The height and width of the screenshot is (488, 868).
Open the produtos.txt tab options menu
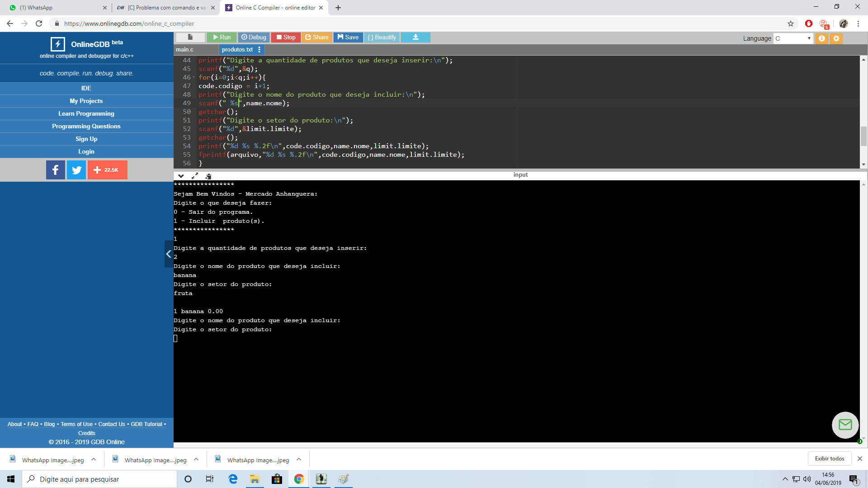tap(259, 50)
